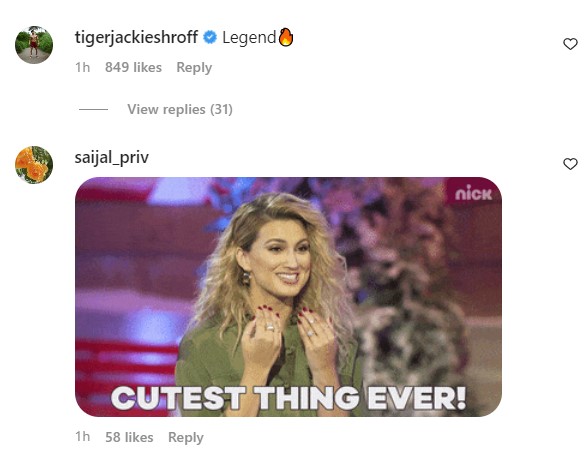Reply to tigerjackieshroff's Legend comment
This screenshot has height=468, width=588.
pos(194,68)
